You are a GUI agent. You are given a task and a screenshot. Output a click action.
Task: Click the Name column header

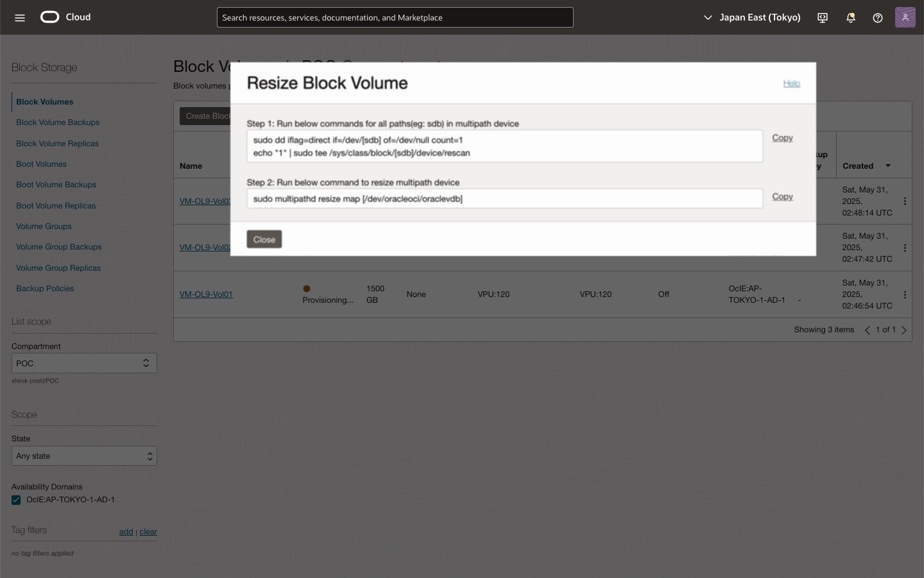pyautogui.click(x=191, y=166)
